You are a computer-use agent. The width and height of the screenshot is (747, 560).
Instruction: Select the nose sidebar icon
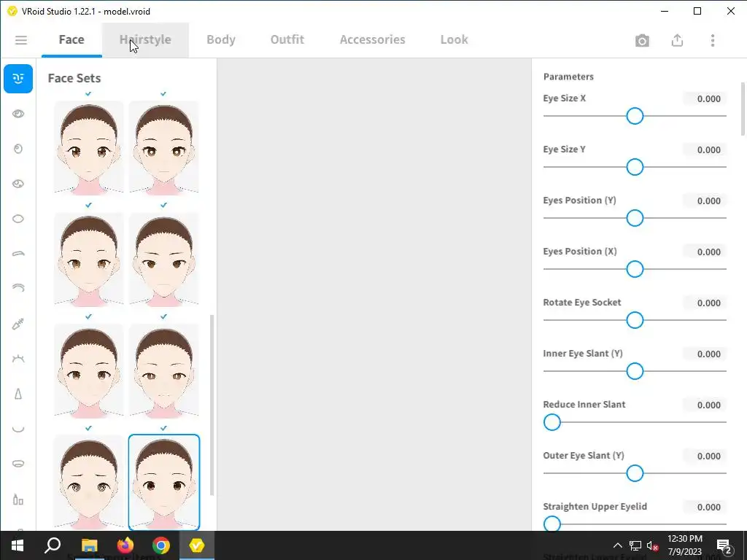point(18,394)
